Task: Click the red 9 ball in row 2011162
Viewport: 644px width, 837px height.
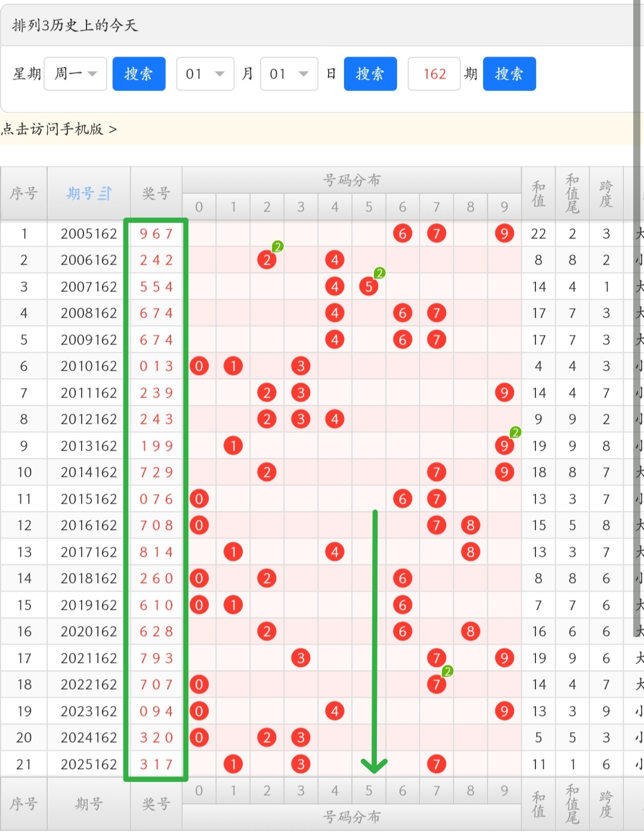Action: 504,393
